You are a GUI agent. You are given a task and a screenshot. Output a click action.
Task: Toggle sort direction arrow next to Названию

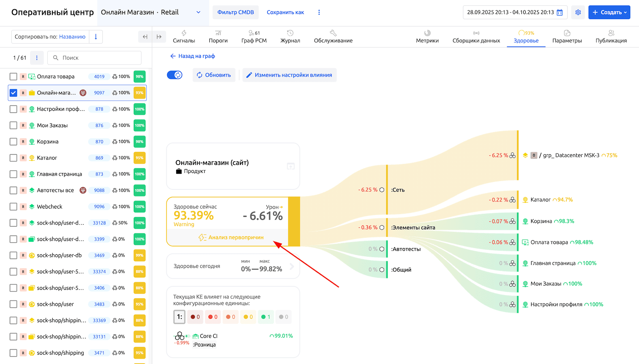(x=96, y=37)
